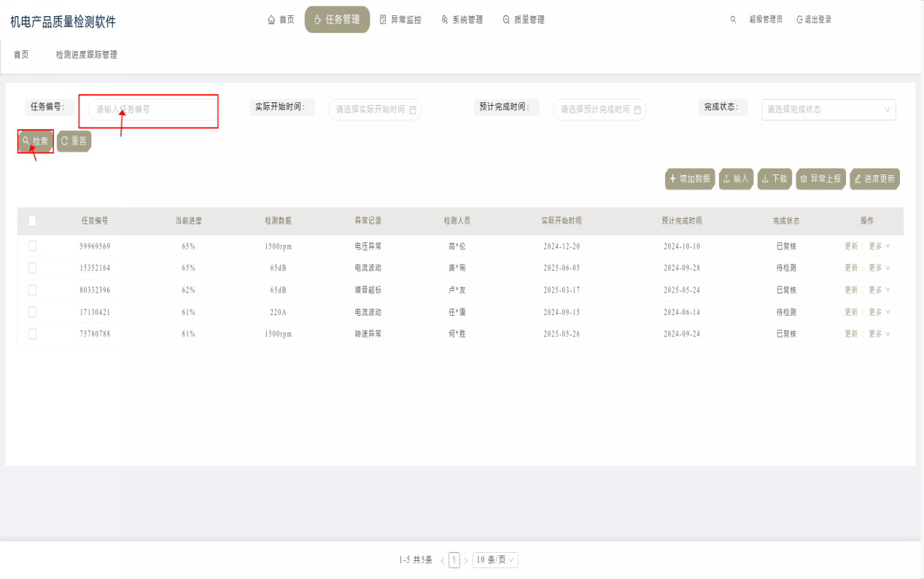Open the 实际开始时间 date picker
Image resolution: width=924 pixels, height=579 pixels.
pos(375,109)
